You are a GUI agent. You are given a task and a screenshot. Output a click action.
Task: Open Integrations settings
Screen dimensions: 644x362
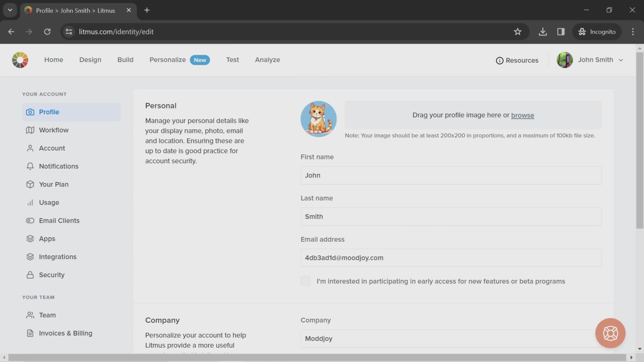(58, 257)
